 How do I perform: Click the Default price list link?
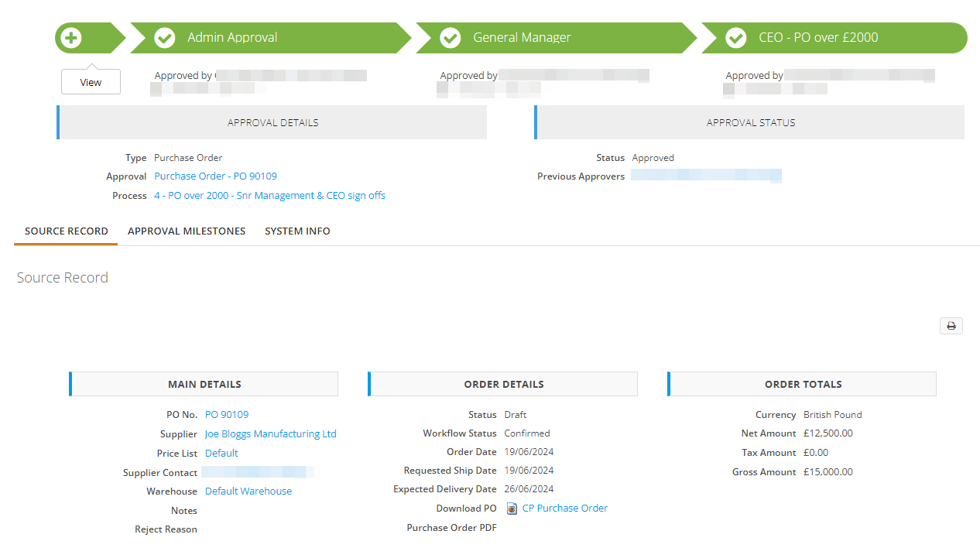221,454
